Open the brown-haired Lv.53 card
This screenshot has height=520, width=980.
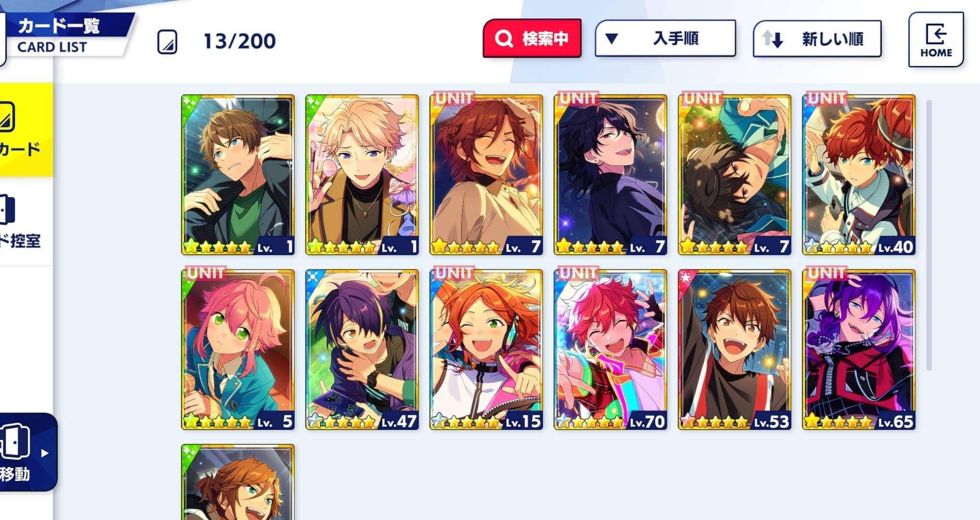pyautogui.click(x=735, y=350)
